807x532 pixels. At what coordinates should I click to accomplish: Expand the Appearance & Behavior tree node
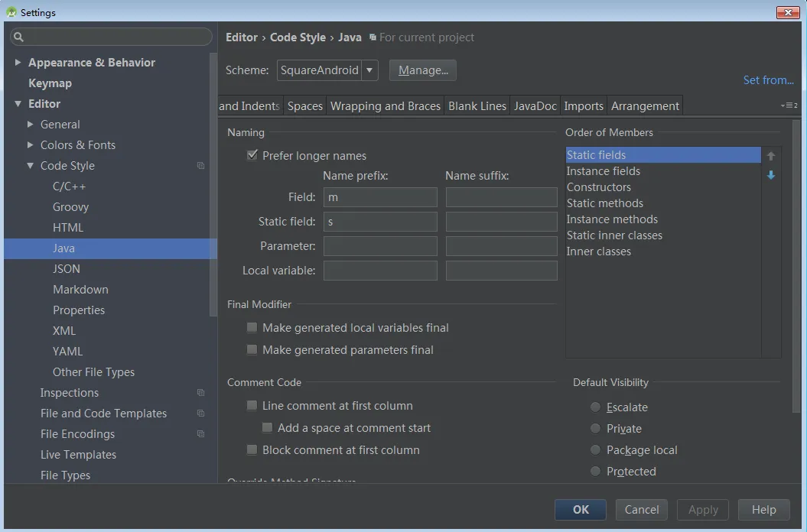18,63
